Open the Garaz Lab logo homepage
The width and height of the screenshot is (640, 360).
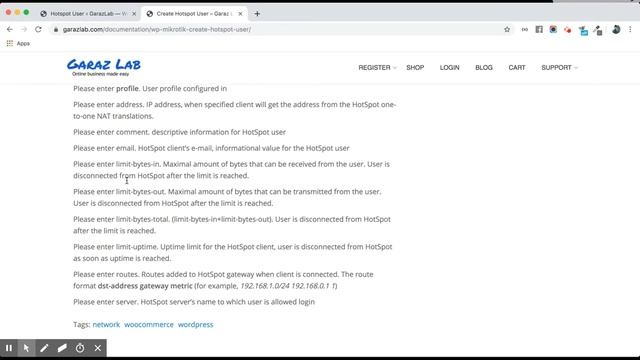pos(104,67)
